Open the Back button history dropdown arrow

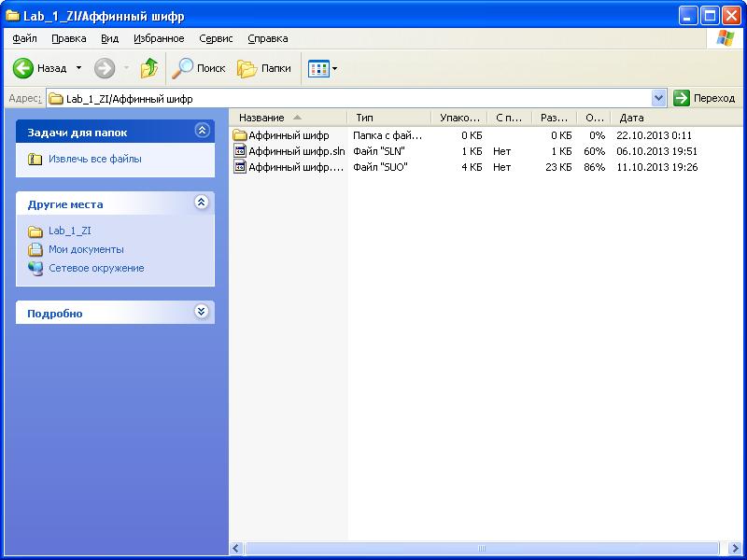point(78,68)
